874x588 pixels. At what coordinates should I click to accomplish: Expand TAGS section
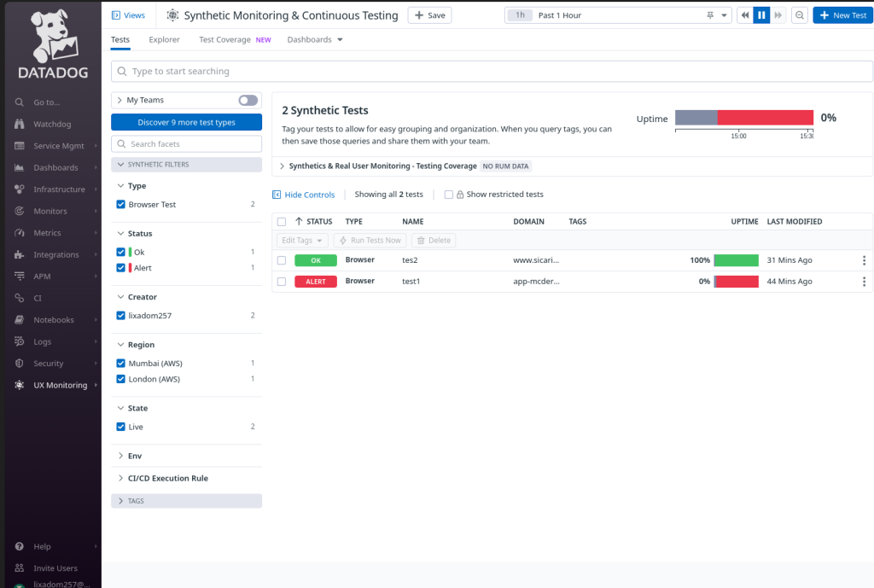[186, 501]
